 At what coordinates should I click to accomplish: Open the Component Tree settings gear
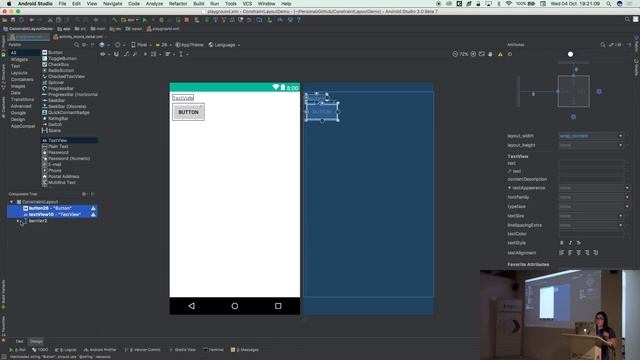[84, 194]
